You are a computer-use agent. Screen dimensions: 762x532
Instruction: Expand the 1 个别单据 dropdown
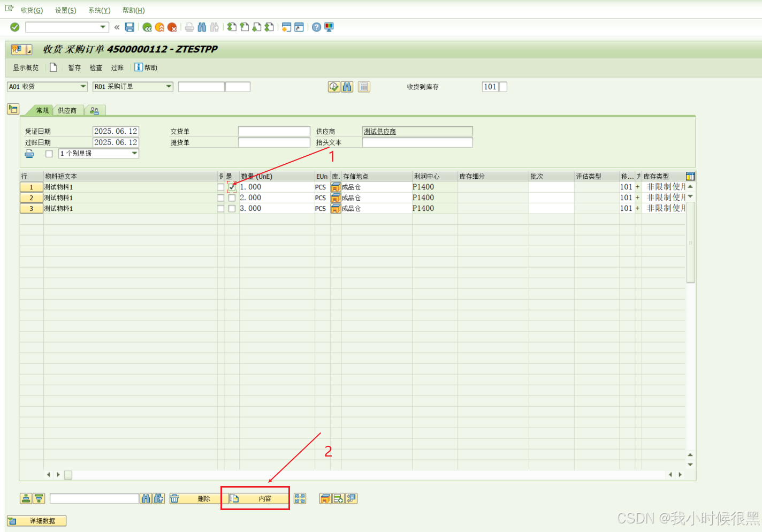point(134,154)
